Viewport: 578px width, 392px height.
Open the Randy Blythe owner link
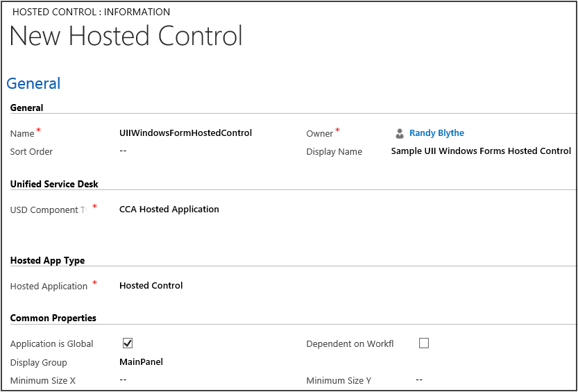point(437,133)
